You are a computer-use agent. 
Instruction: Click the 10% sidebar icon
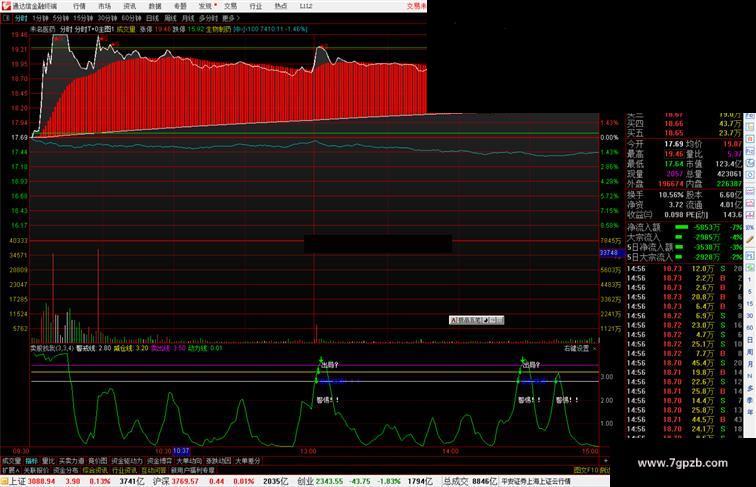pos(750,227)
